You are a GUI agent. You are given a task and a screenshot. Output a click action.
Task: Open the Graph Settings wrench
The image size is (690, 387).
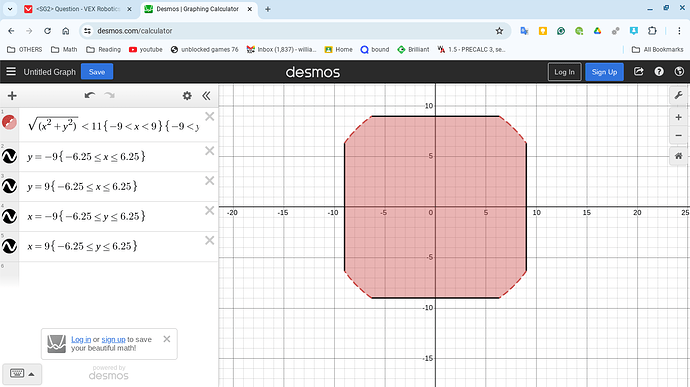[678, 96]
